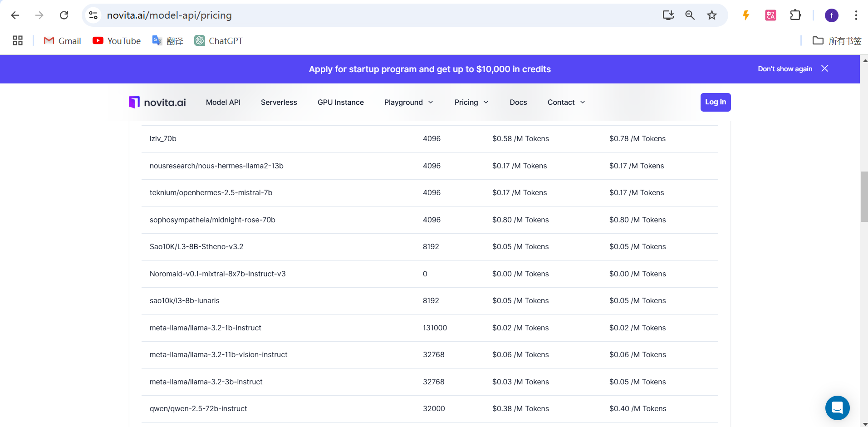Click the $0.38 /M Tokens price for qwen

tap(520, 409)
